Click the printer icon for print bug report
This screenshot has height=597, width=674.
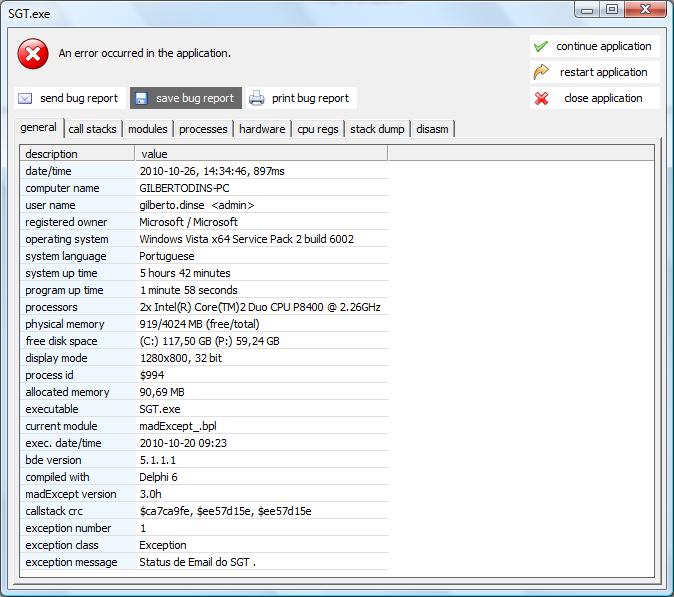click(257, 98)
